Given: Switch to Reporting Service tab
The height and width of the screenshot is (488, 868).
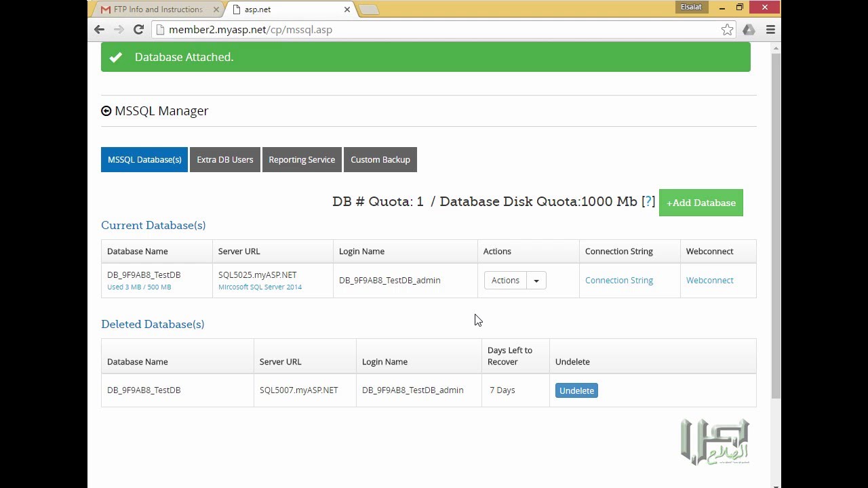Looking at the screenshot, I should click(302, 160).
